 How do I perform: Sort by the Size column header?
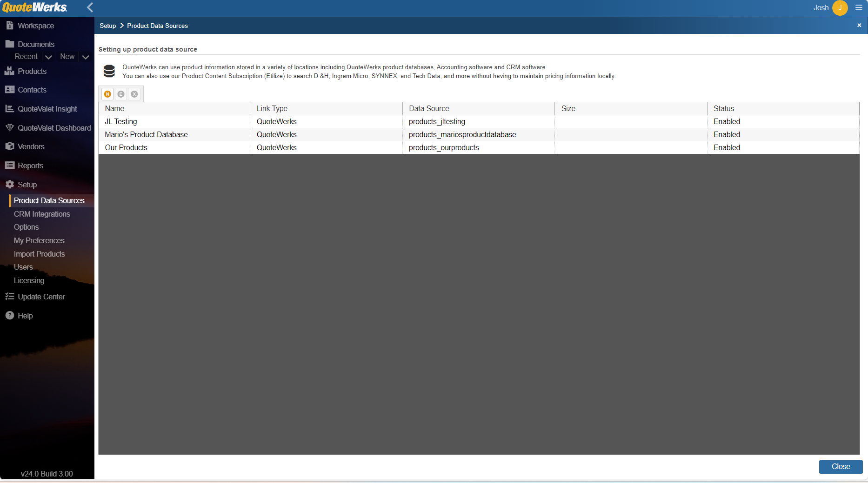coord(631,108)
